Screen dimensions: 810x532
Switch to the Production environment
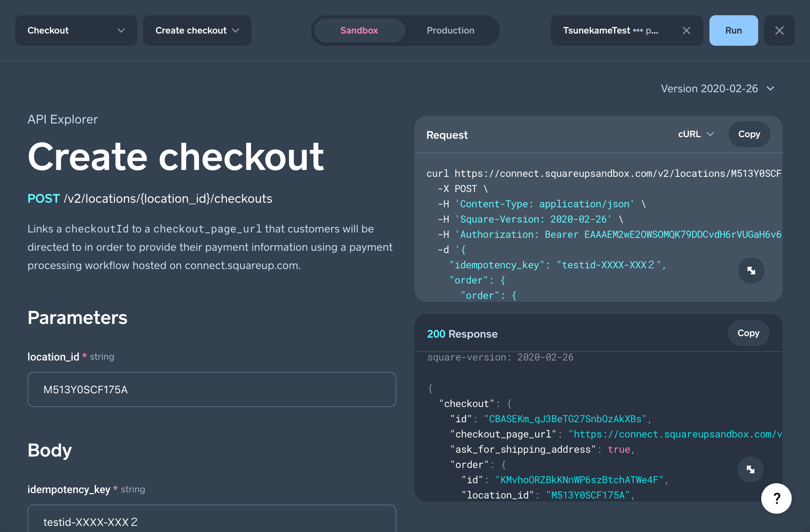451,30
